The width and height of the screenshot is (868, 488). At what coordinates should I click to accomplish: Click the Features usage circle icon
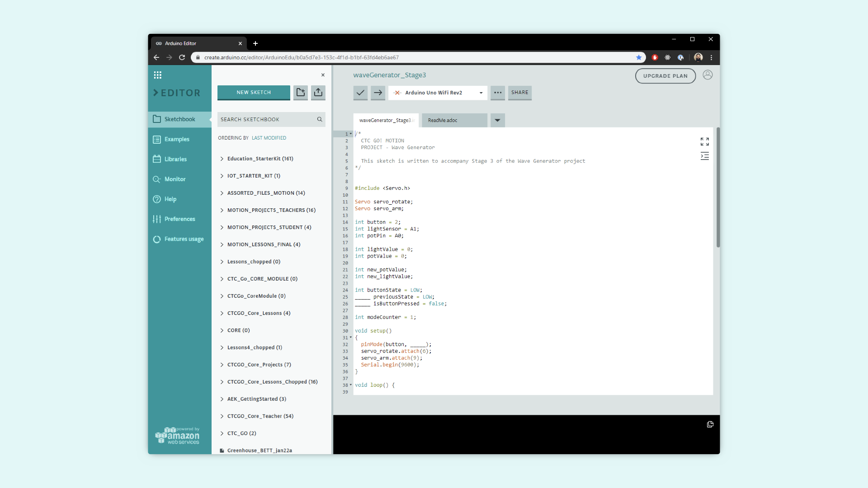157,239
